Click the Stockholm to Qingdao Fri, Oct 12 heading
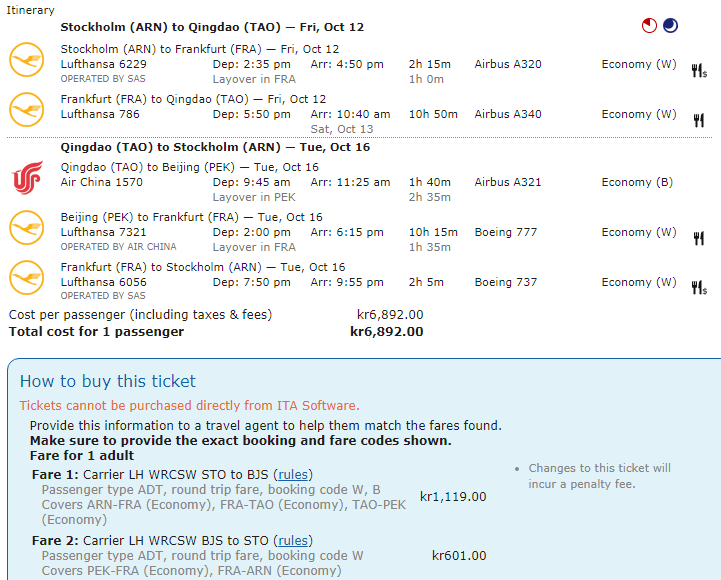 tap(212, 27)
